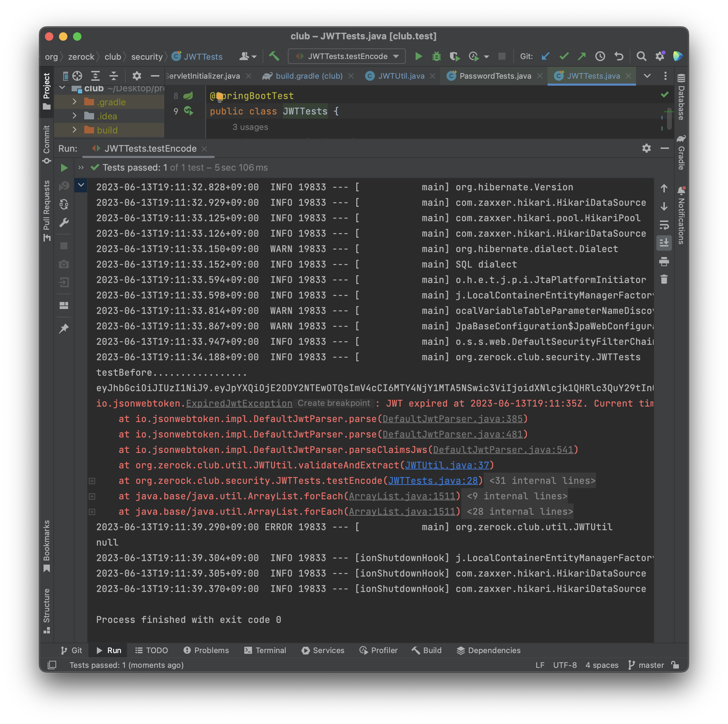Open the Git tool window tab
This screenshot has width=728, height=724.
(71, 650)
